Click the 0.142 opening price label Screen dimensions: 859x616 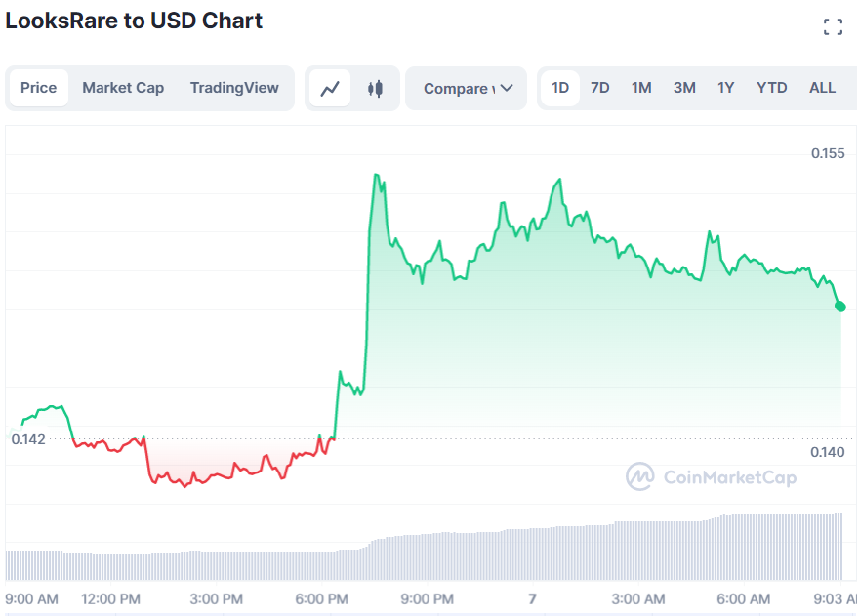[x=28, y=439]
